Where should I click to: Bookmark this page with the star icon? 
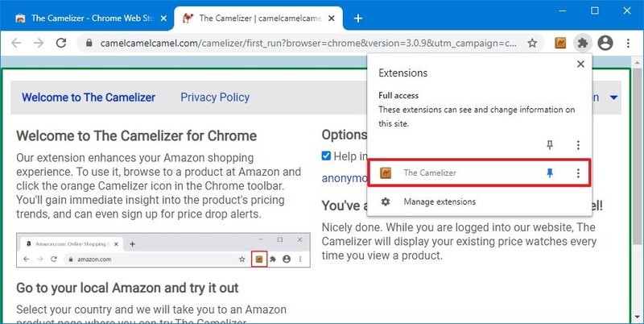532,43
